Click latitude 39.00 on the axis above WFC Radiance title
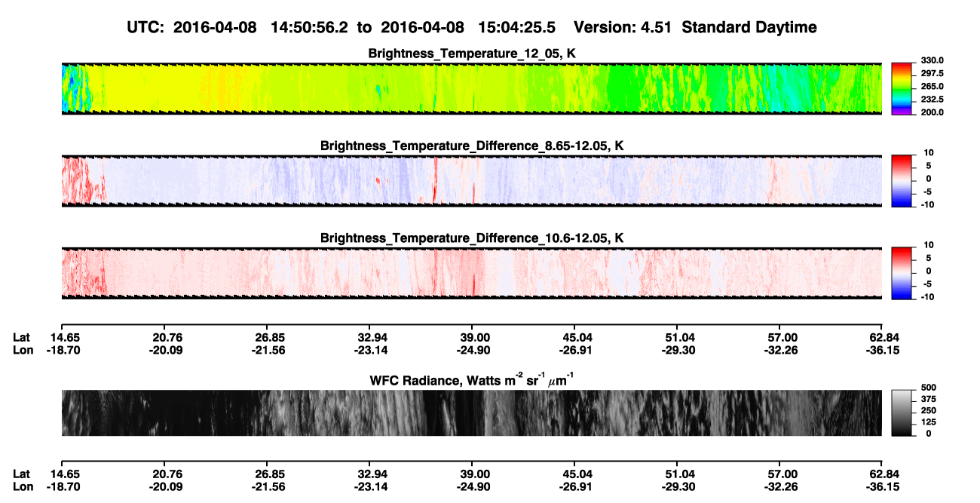Viewport: 980px width, 503px height. coord(474,338)
